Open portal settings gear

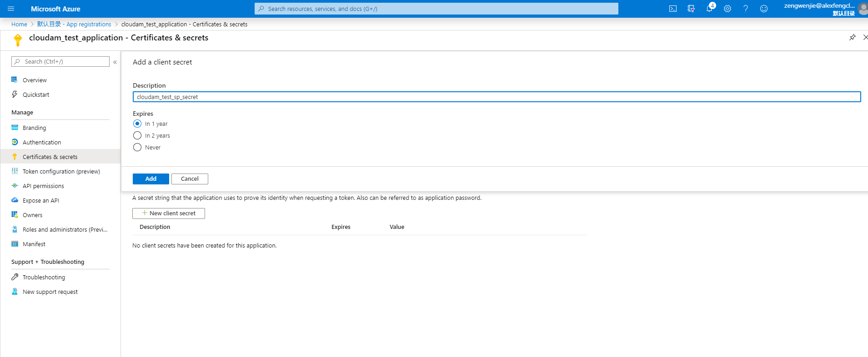[728, 9]
